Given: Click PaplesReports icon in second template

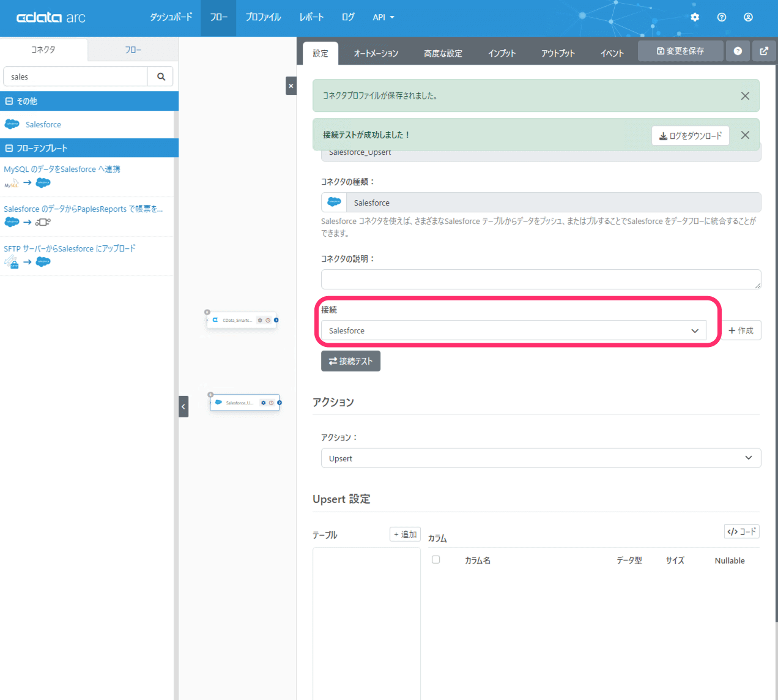Looking at the screenshot, I should [43, 222].
